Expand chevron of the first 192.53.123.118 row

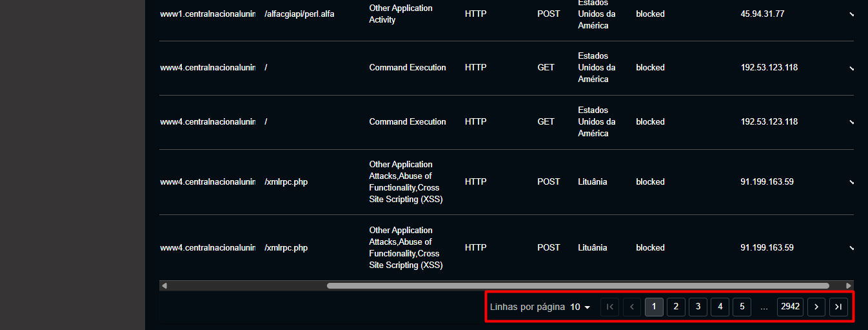(851, 68)
